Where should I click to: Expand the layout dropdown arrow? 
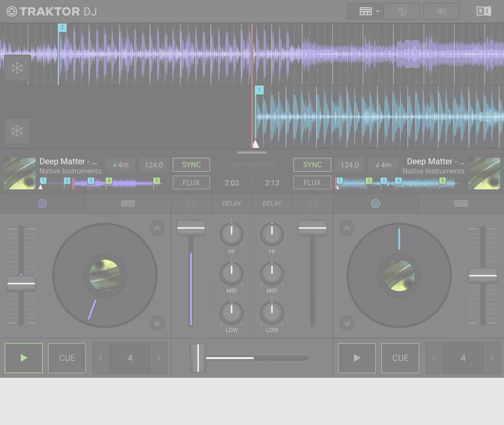click(378, 11)
